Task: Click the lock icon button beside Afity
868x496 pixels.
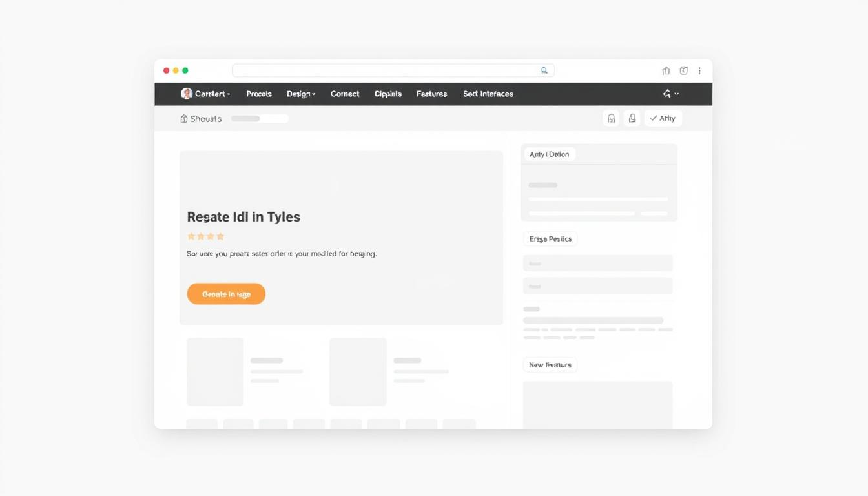Action: click(x=632, y=118)
